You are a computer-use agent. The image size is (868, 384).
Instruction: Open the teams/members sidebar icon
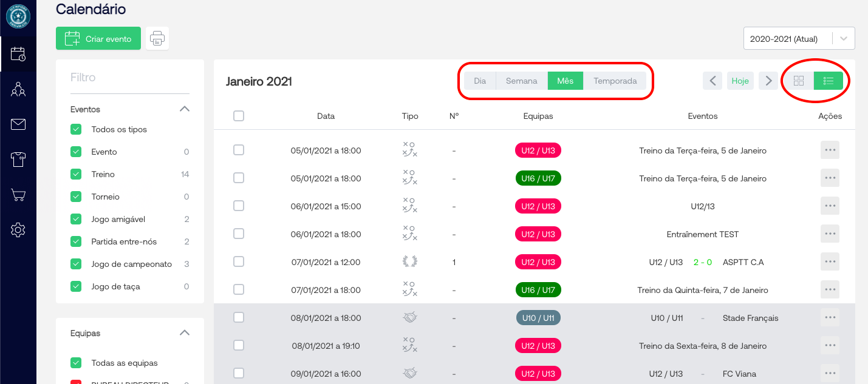pyautogui.click(x=18, y=90)
